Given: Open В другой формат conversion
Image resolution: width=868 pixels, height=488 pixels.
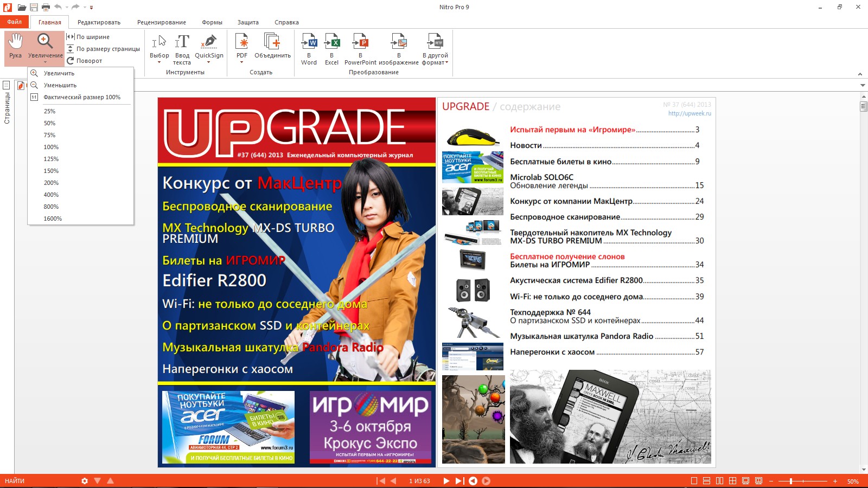Looking at the screenshot, I should pyautogui.click(x=435, y=49).
